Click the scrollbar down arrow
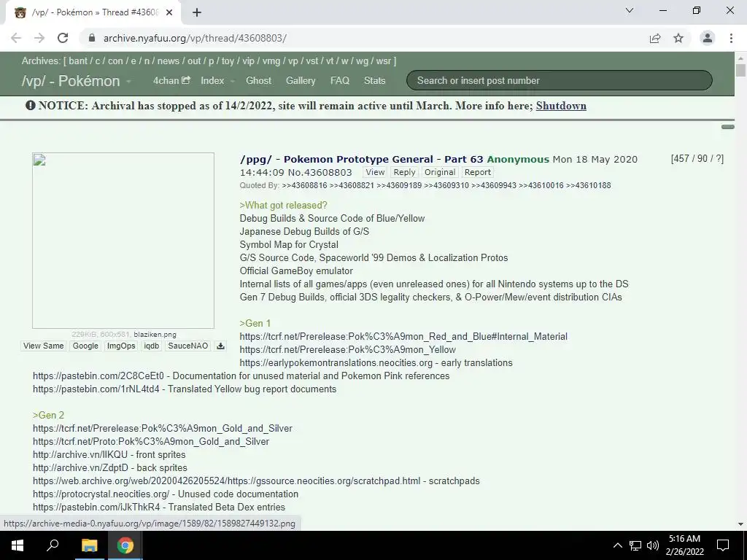The image size is (747, 560). pyautogui.click(x=740, y=524)
